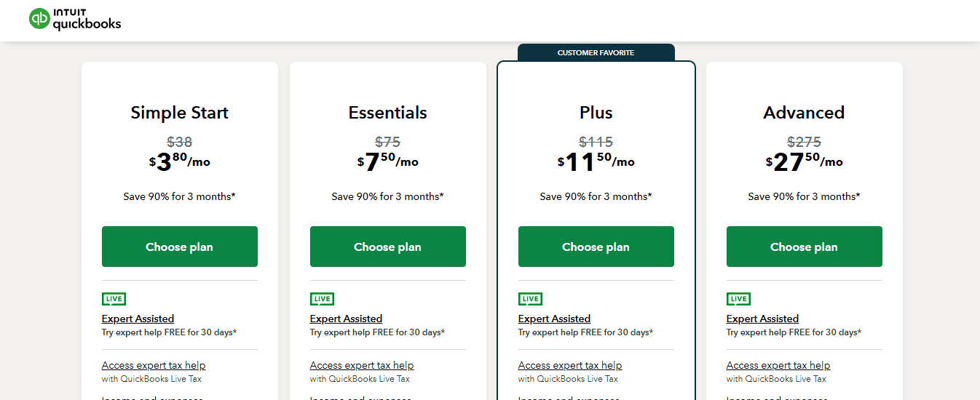The image size is (980, 400).
Task: Choose the Essentials plan
Action: [388, 247]
